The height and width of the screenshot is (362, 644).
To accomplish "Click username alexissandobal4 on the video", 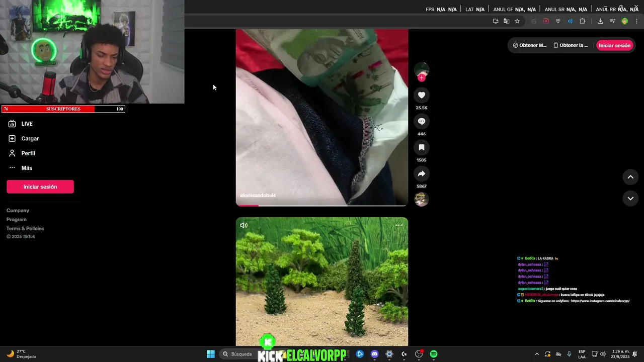I will (258, 195).
